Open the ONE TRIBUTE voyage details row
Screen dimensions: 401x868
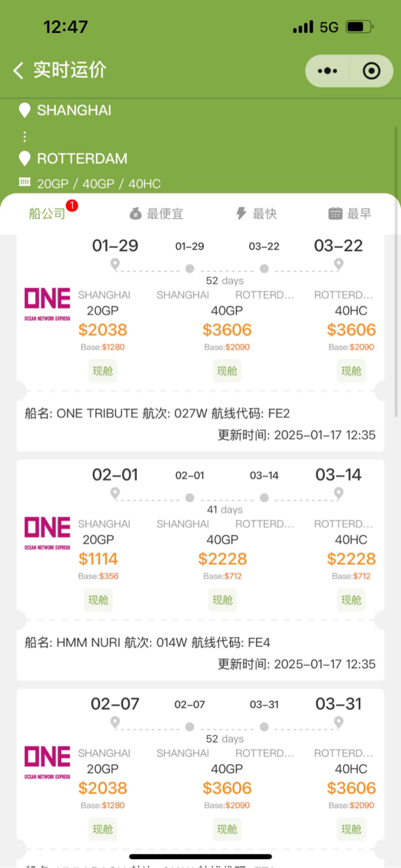pos(157,413)
